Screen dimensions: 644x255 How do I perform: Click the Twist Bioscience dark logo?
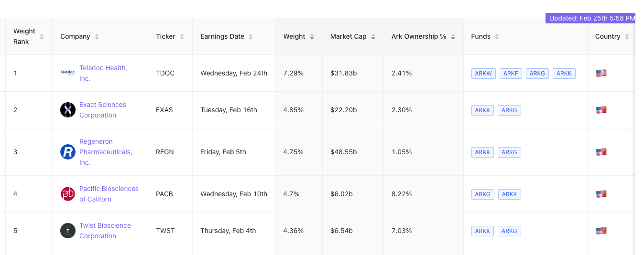click(68, 231)
